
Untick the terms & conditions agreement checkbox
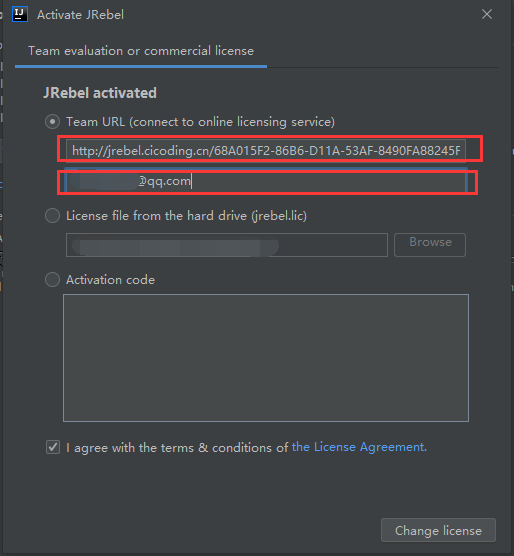pos(53,447)
